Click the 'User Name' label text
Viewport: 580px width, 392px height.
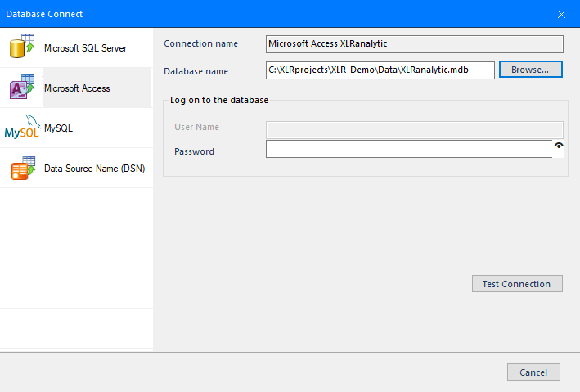click(197, 127)
